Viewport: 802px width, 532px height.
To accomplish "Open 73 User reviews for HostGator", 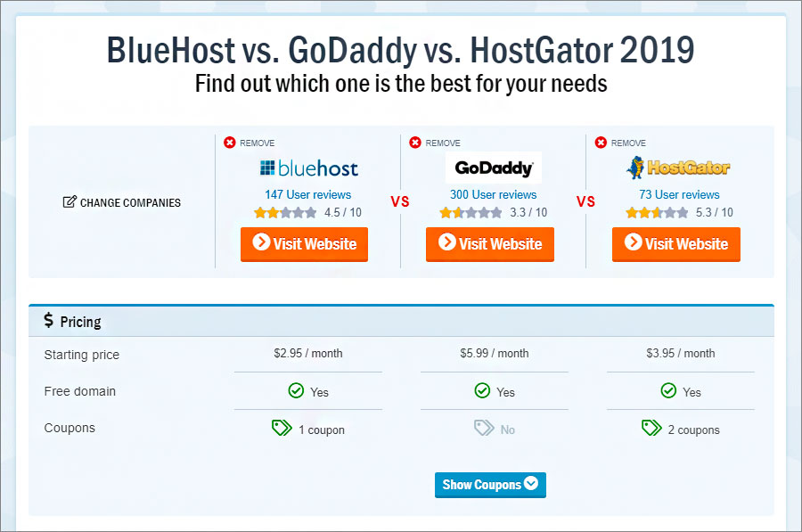I will click(679, 195).
